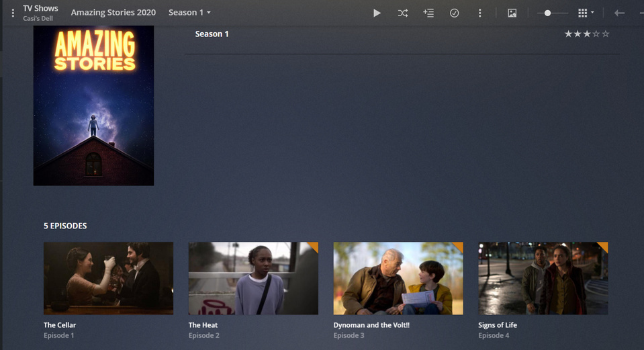Click the 5 EPISODES heading
644x350 pixels.
point(65,226)
